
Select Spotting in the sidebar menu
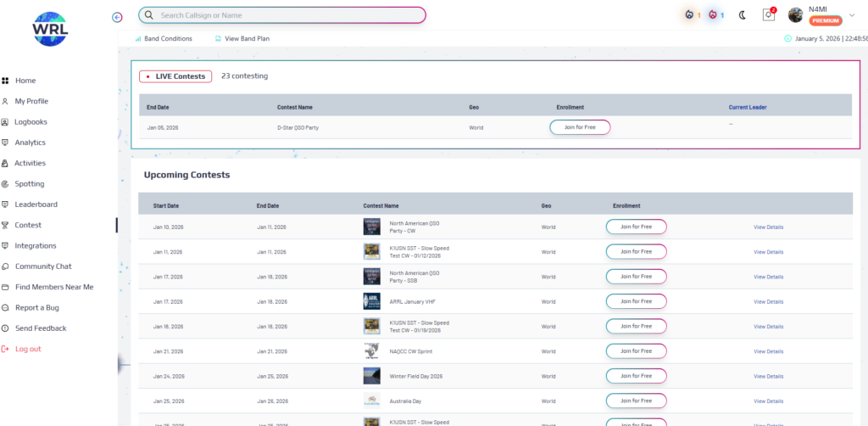tap(30, 184)
